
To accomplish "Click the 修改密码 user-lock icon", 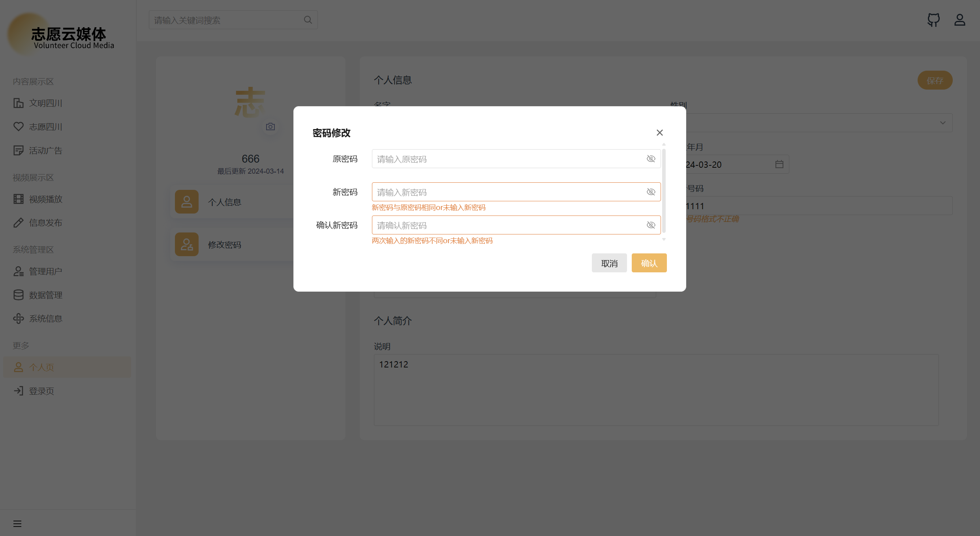I will tap(187, 245).
